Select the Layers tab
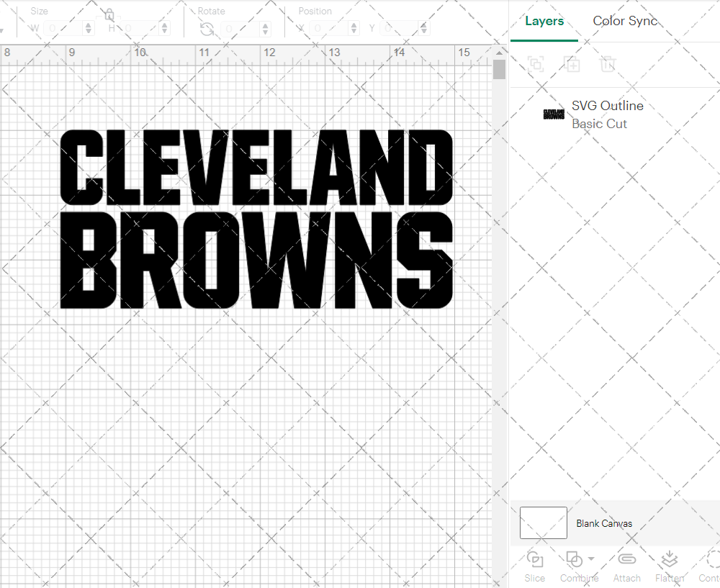Screen dimensions: 720x588 (x=544, y=21)
